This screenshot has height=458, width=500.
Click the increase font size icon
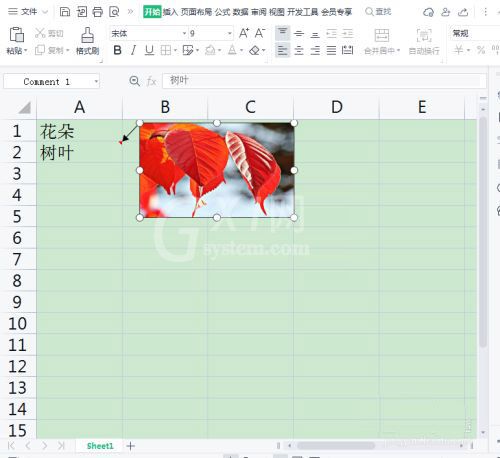point(244,33)
